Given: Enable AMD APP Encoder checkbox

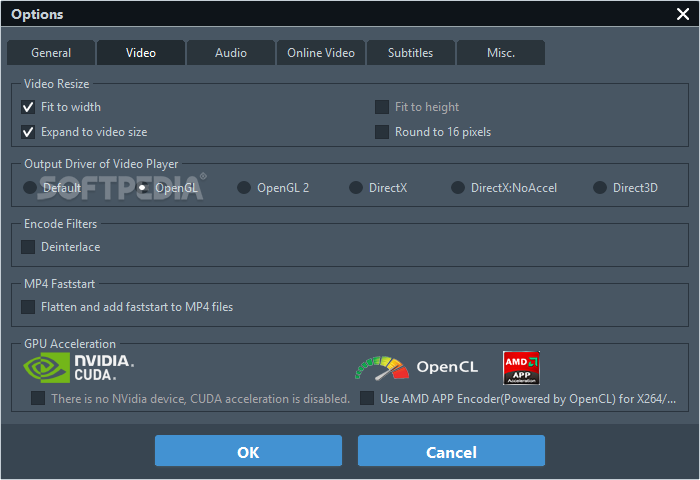Looking at the screenshot, I should [366, 398].
